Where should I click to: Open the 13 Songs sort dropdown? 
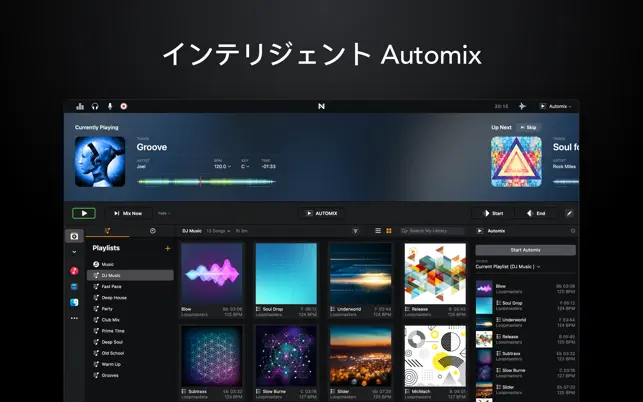(219, 231)
